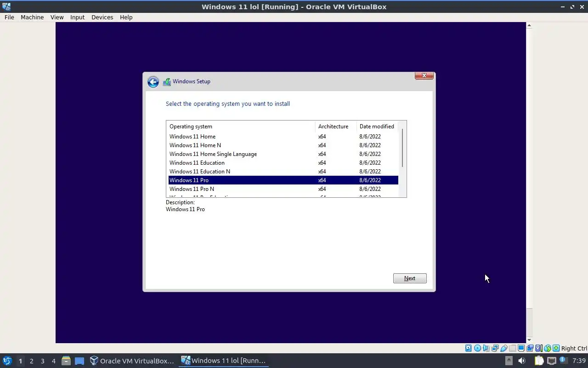This screenshot has width=588, height=368.
Task: Click the shared folders indicator
Action: pos(513,348)
